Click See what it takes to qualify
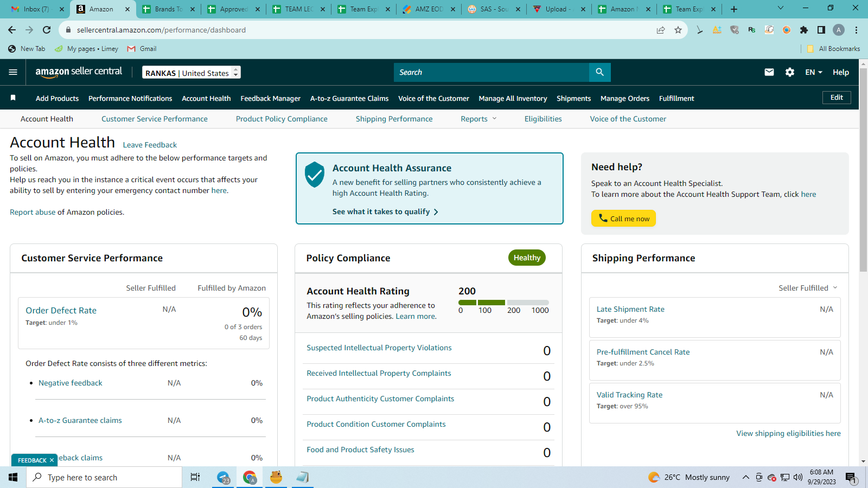 coord(385,211)
